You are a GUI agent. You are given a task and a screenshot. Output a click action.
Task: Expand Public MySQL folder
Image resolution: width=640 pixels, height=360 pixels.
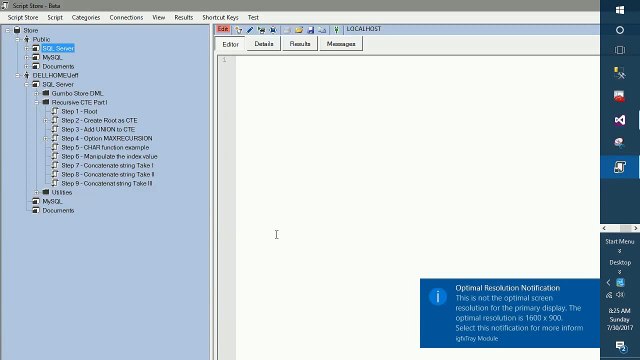pyautogui.click(x=27, y=57)
